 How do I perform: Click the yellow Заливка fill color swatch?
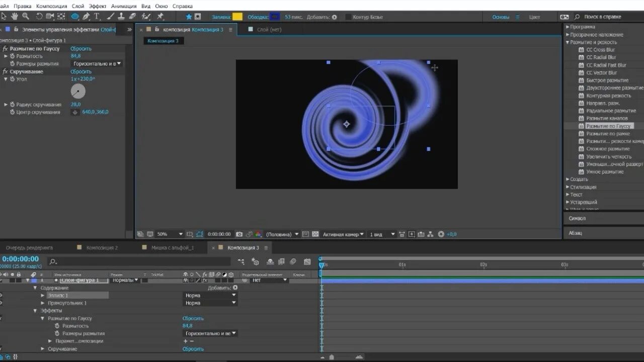(x=237, y=17)
